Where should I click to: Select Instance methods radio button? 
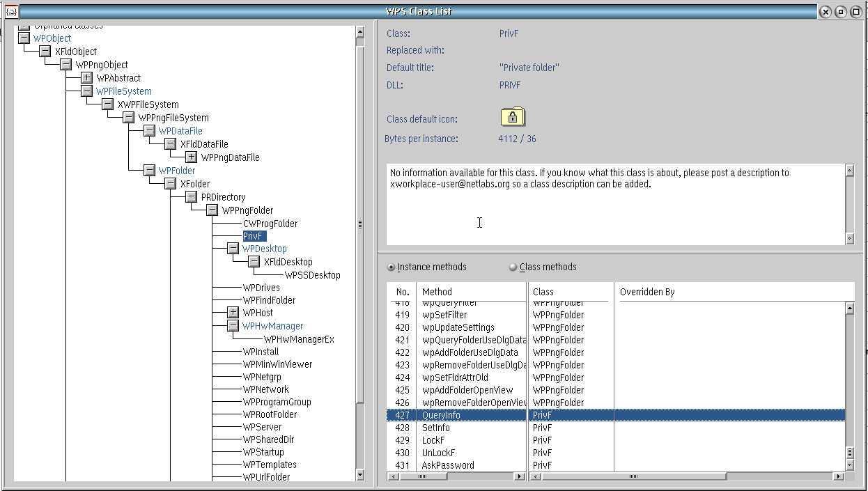tap(427, 267)
